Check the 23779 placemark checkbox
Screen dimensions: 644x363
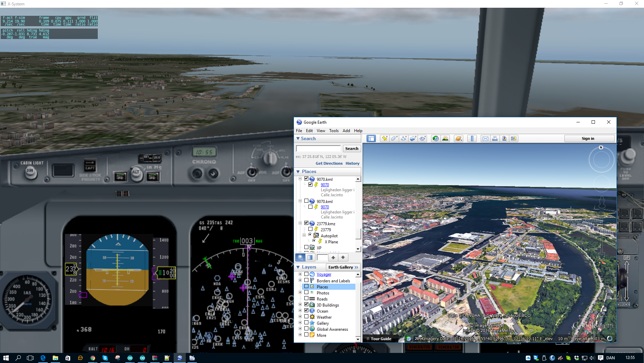(310, 229)
